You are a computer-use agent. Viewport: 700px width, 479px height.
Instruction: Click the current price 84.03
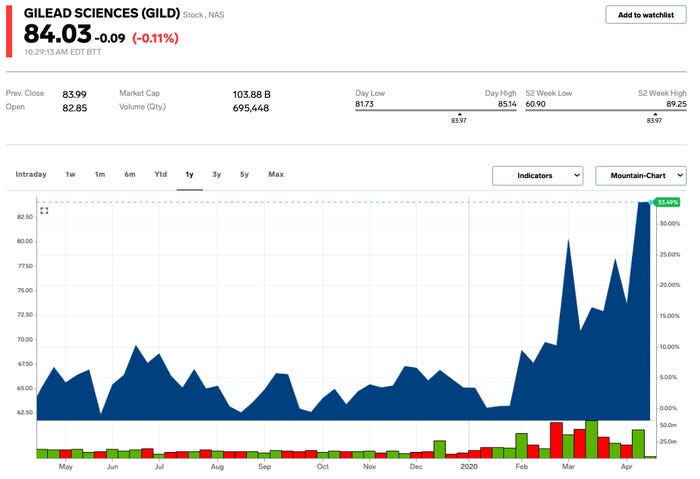pyautogui.click(x=58, y=34)
